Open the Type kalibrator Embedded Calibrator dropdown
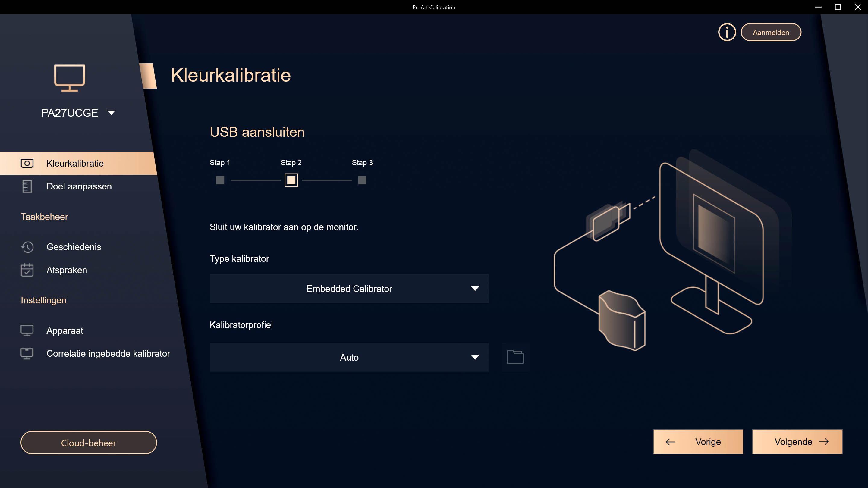The height and width of the screenshot is (488, 868). [349, 289]
